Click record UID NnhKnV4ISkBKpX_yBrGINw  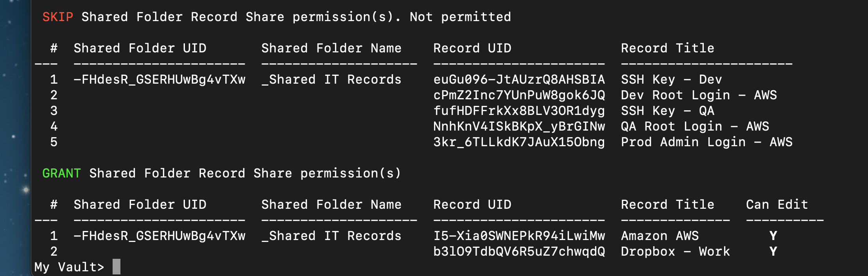(x=519, y=126)
